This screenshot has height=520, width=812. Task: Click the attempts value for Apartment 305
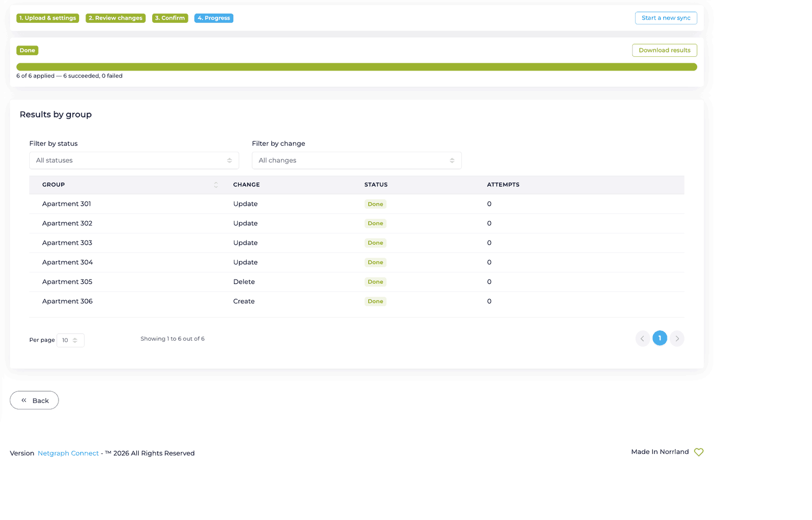point(489,282)
